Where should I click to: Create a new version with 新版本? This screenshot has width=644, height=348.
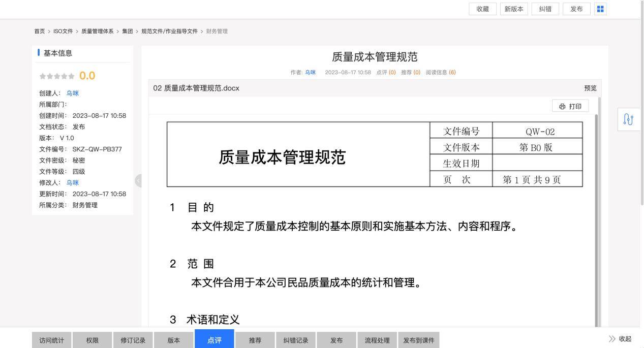514,9
